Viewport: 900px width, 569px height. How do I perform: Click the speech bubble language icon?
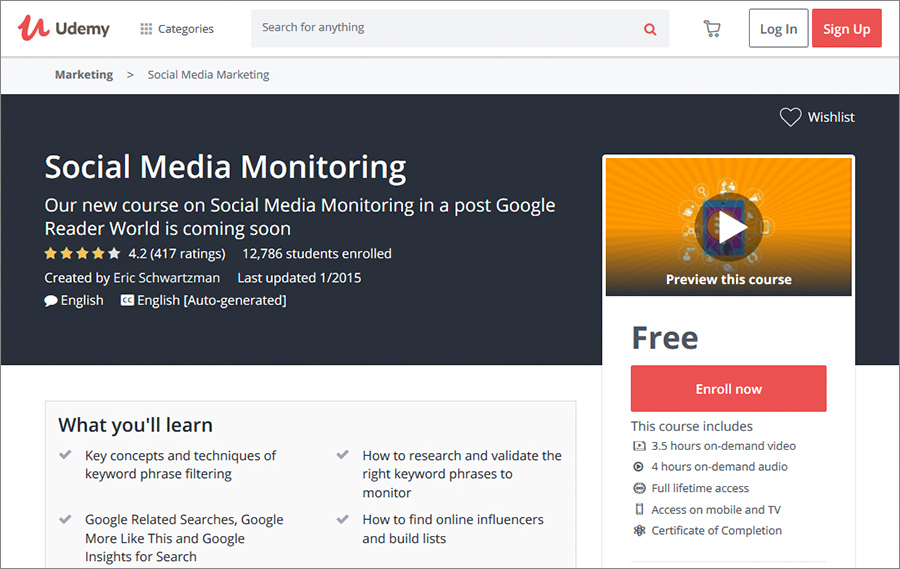pyautogui.click(x=51, y=300)
